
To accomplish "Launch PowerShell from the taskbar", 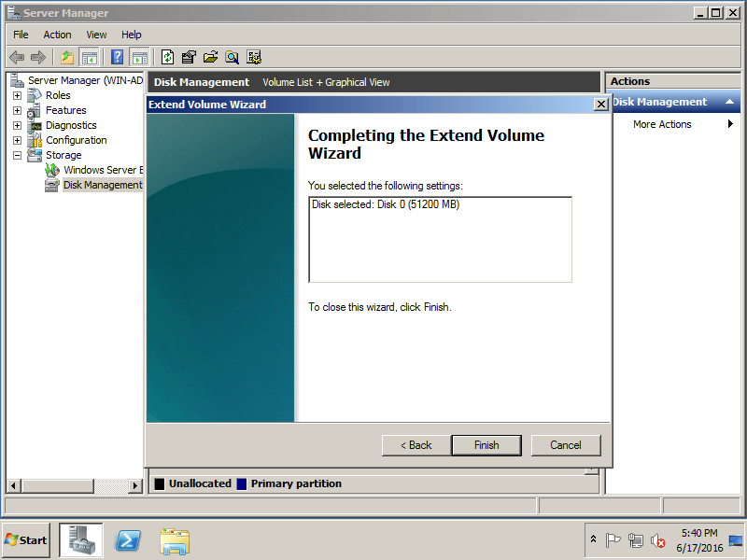I will coord(128,541).
